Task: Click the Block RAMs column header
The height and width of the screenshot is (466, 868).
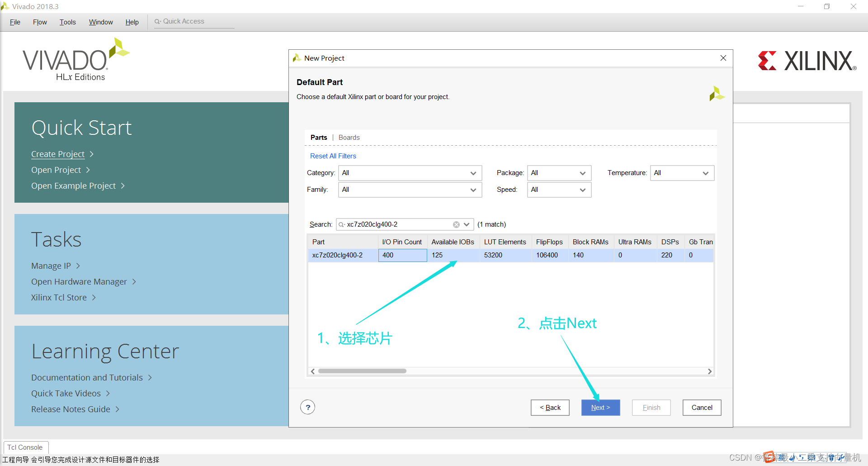Action: (x=590, y=242)
